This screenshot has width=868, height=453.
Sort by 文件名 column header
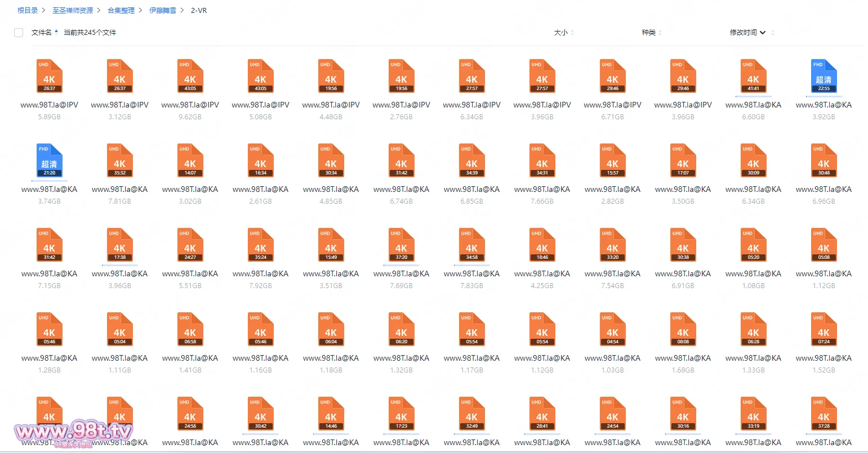[42, 33]
